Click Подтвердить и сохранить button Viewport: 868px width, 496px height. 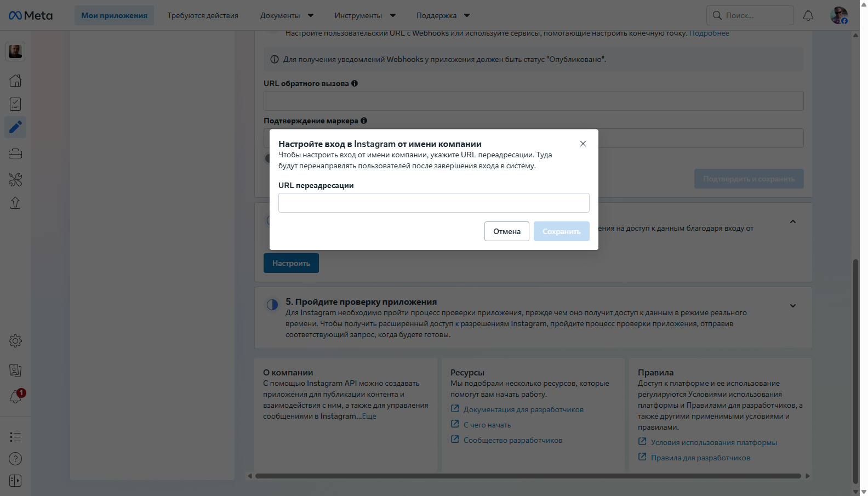coord(749,179)
